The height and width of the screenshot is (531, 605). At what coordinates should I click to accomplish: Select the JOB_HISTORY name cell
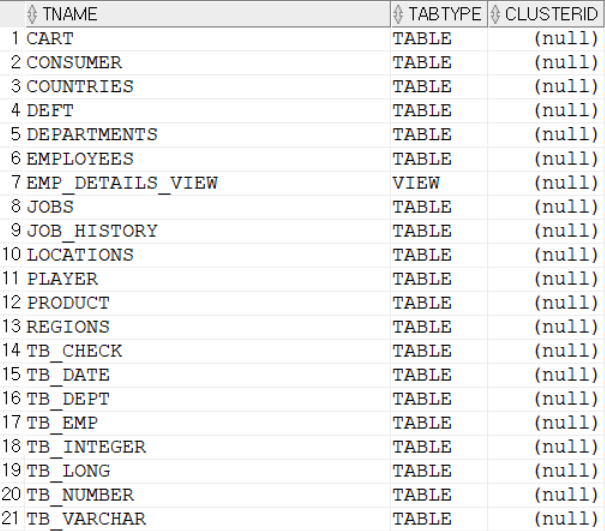(x=208, y=231)
